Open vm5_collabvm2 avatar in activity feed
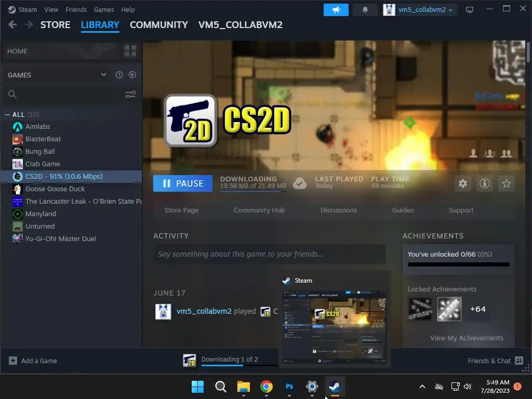Viewport: 532px width, 399px height. pos(163,312)
